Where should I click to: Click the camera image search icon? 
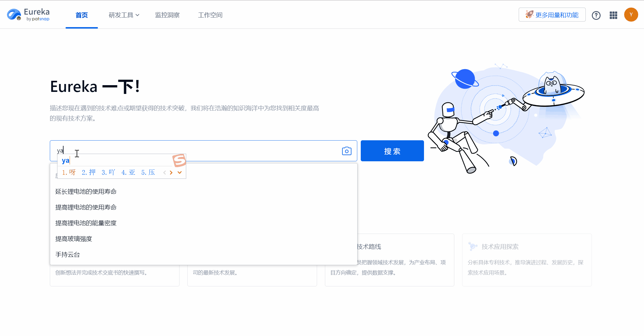pyautogui.click(x=346, y=151)
